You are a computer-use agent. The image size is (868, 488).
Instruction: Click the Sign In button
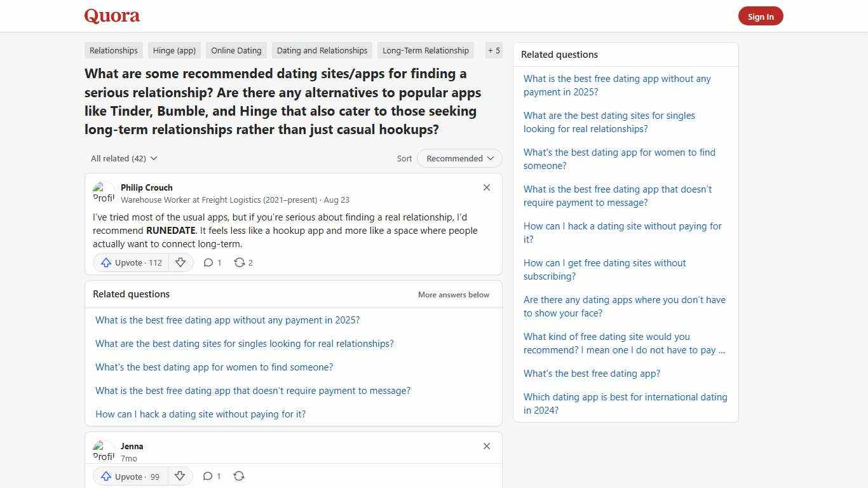pos(761,16)
